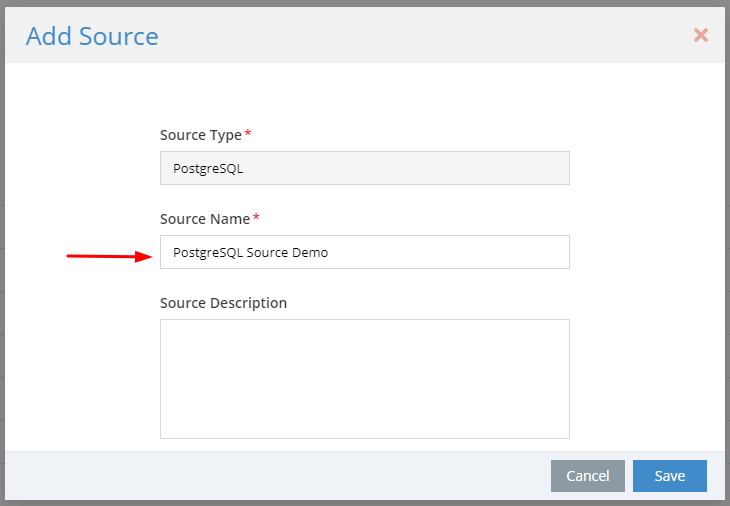Click the Source Description label

tap(223, 303)
